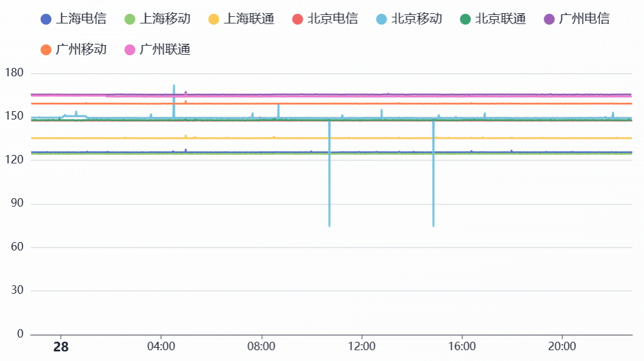Click the yellow 上海联通 legend dot
This screenshot has width=644, height=361.
click(x=214, y=19)
